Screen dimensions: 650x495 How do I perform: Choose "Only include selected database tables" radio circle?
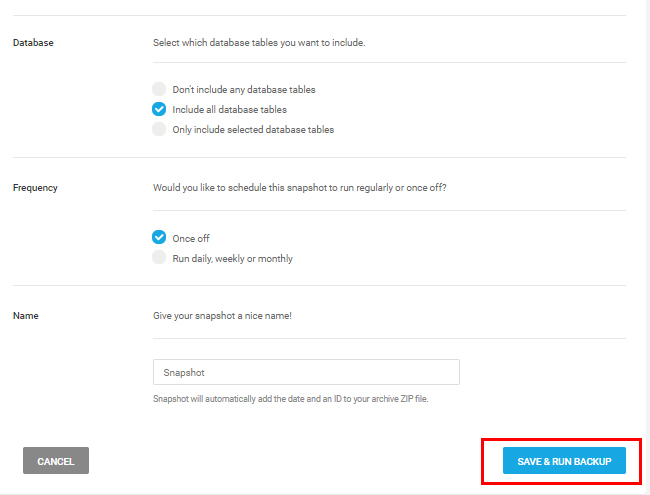[x=159, y=129]
